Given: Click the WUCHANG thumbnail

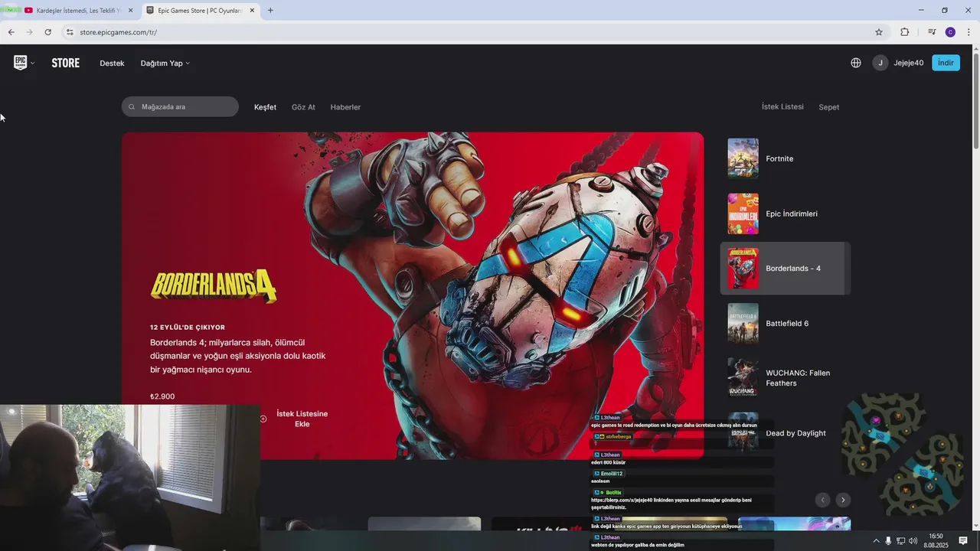Looking at the screenshot, I should click(743, 378).
